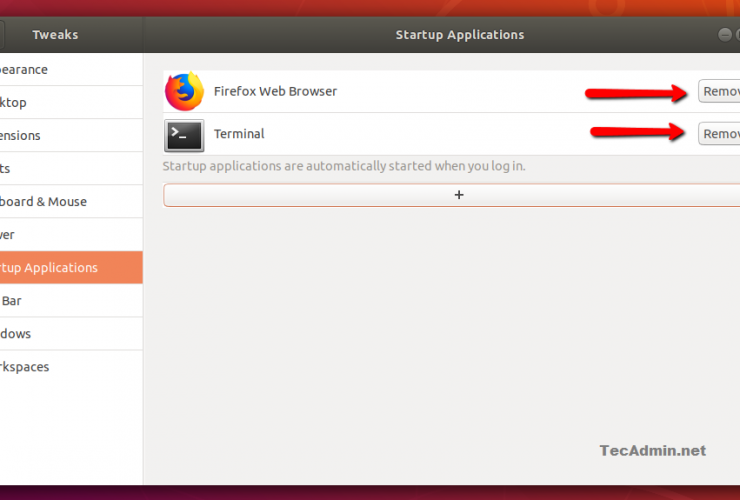Select the Firefox Web Browser row label
Screen dimensions: 740x500
(x=275, y=91)
